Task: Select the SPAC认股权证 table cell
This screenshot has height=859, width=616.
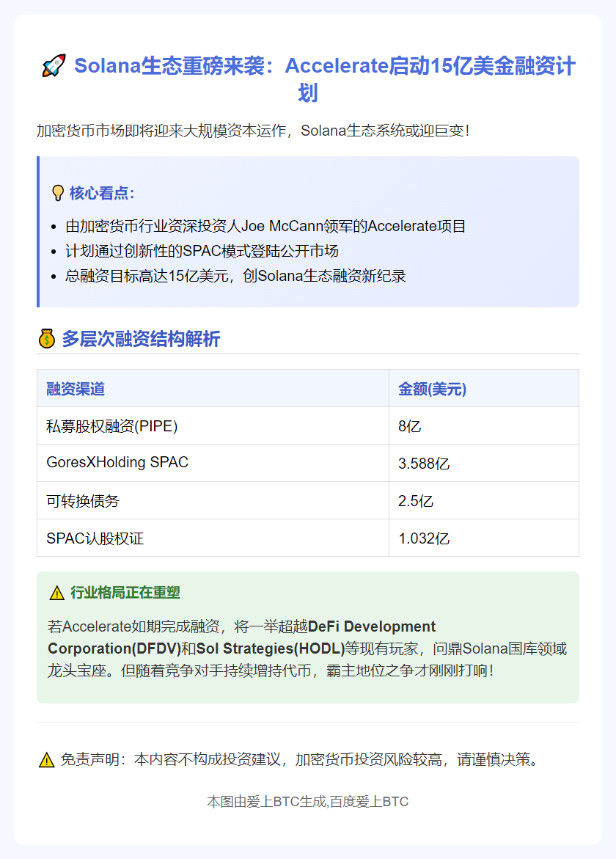Action: point(213,538)
